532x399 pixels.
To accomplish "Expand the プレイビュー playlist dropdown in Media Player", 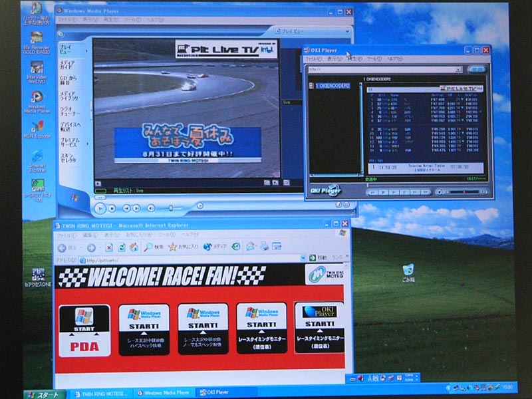I will click(x=347, y=31).
